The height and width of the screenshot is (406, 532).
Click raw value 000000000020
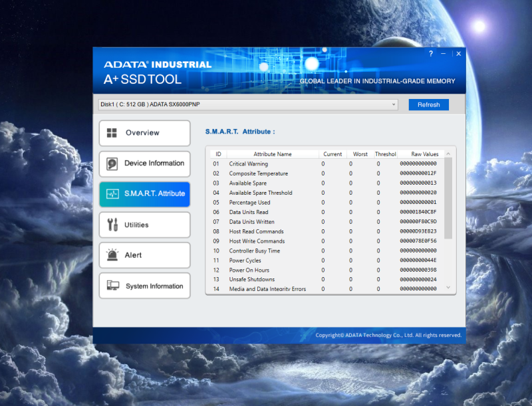click(418, 193)
